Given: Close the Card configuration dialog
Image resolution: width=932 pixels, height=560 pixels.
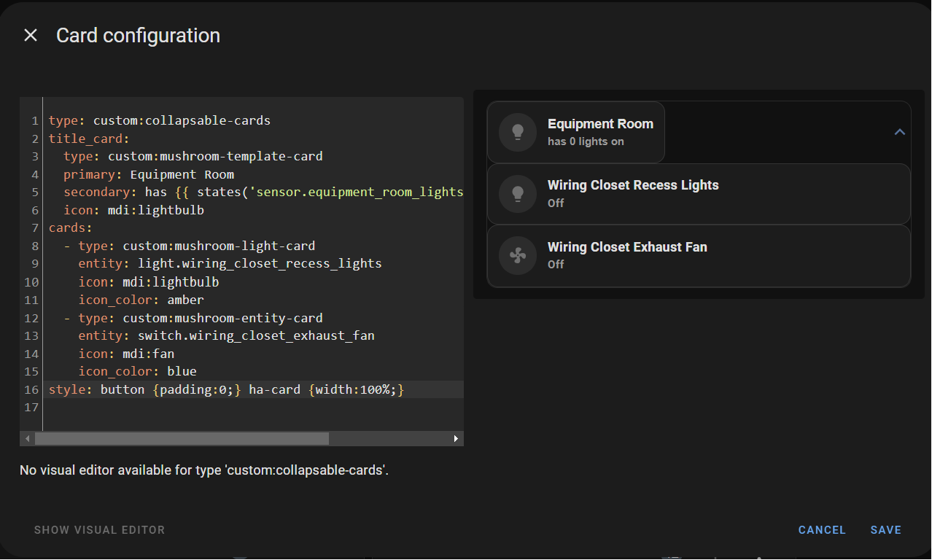Looking at the screenshot, I should tap(31, 35).
